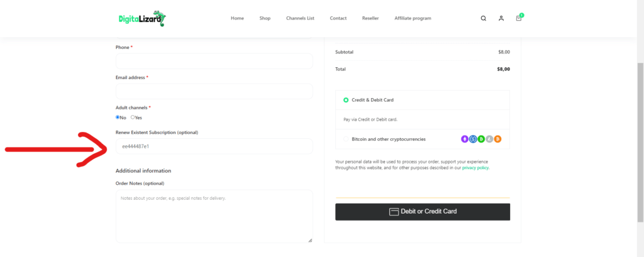The image size is (644, 257).
Task: Choose Bitcoin and other cryptocurrencies payment
Action: (x=346, y=139)
